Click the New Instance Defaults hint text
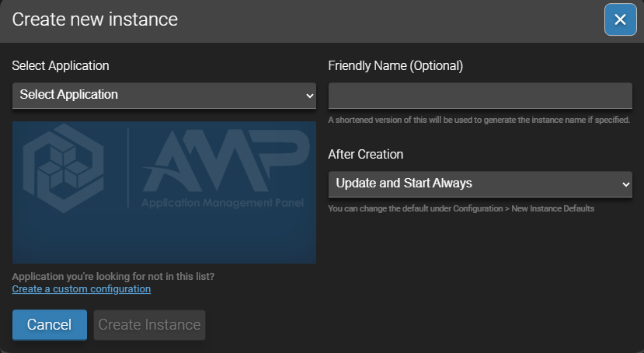This screenshot has height=353, width=644. click(461, 208)
